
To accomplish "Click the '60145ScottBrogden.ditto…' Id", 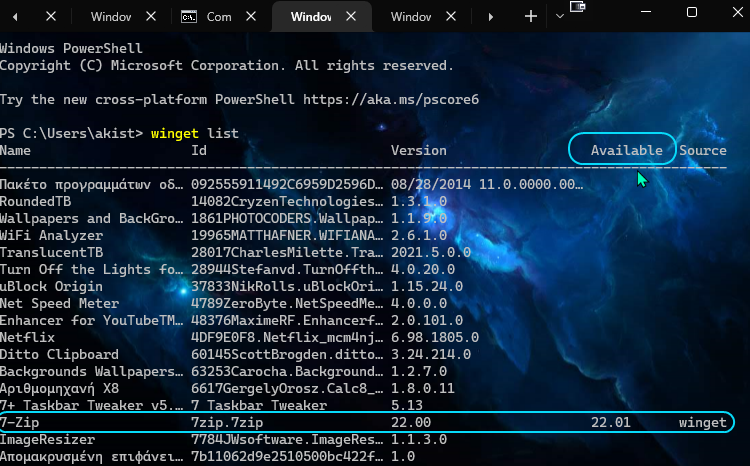I will point(287,355).
